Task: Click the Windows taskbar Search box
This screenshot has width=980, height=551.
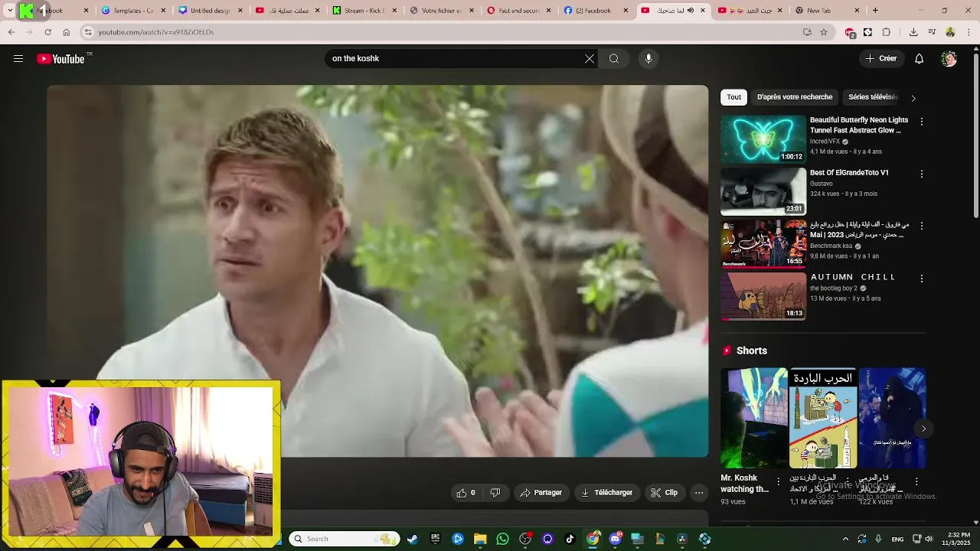Action: (345, 539)
